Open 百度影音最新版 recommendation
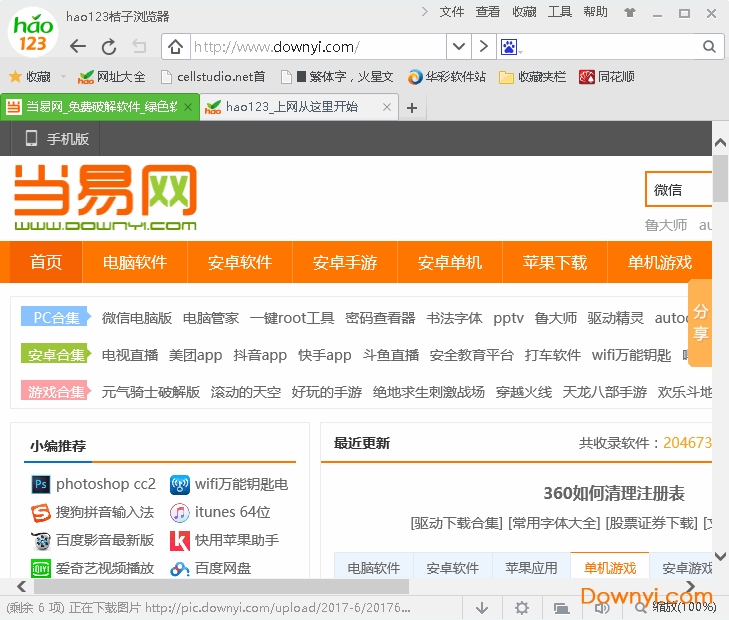Screen dimensions: 729x620 pyautogui.click(x=92, y=540)
